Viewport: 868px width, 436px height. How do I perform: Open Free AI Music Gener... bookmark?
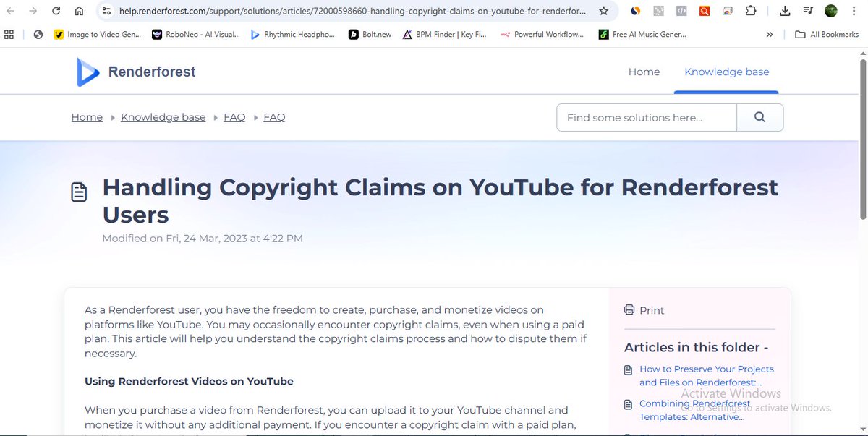642,34
